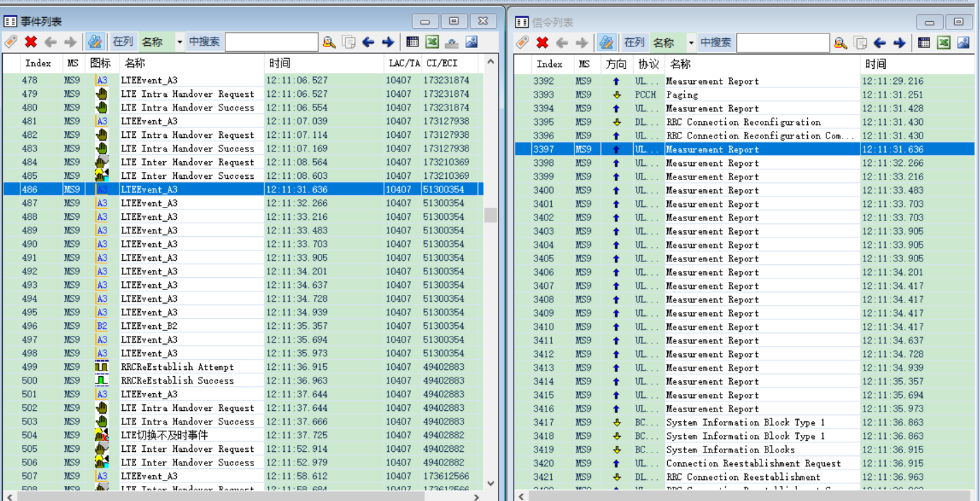The image size is (980, 501).
Task: Click the search input field in 事件列表
Action: [272, 42]
